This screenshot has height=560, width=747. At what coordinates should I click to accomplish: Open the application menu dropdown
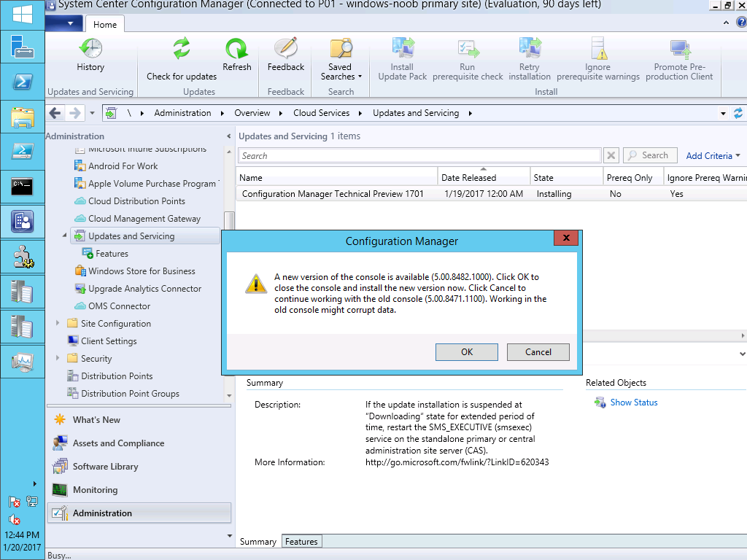point(66,23)
